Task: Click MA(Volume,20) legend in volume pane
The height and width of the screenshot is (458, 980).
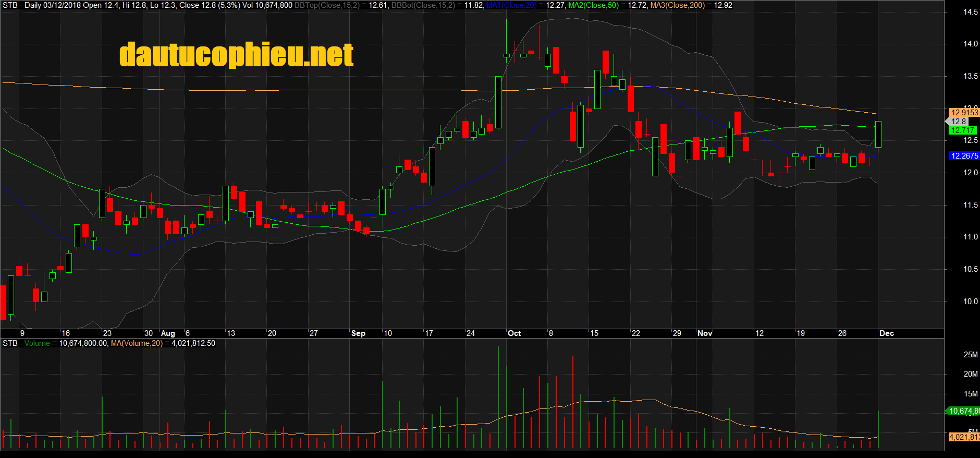Action: [x=137, y=343]
